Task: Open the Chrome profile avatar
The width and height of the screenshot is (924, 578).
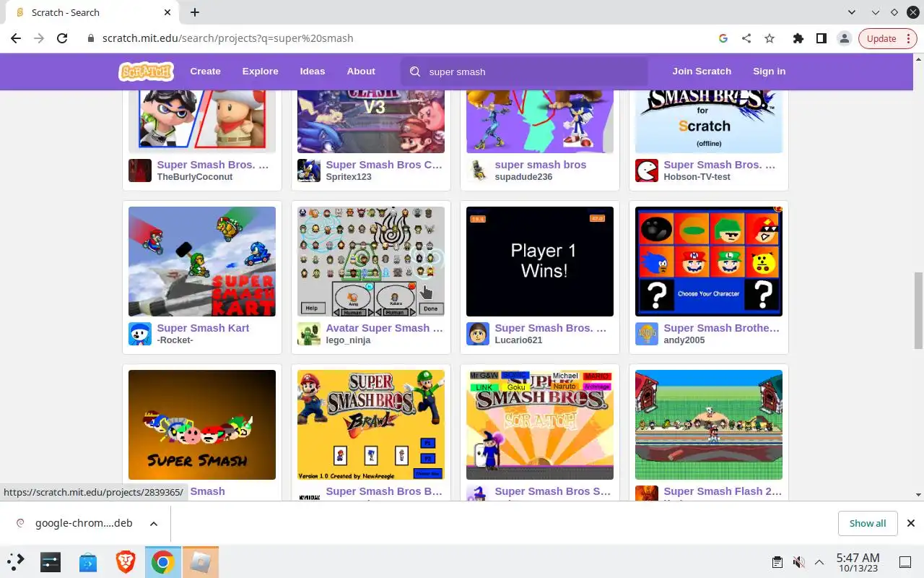Action: tap(844, 38)
